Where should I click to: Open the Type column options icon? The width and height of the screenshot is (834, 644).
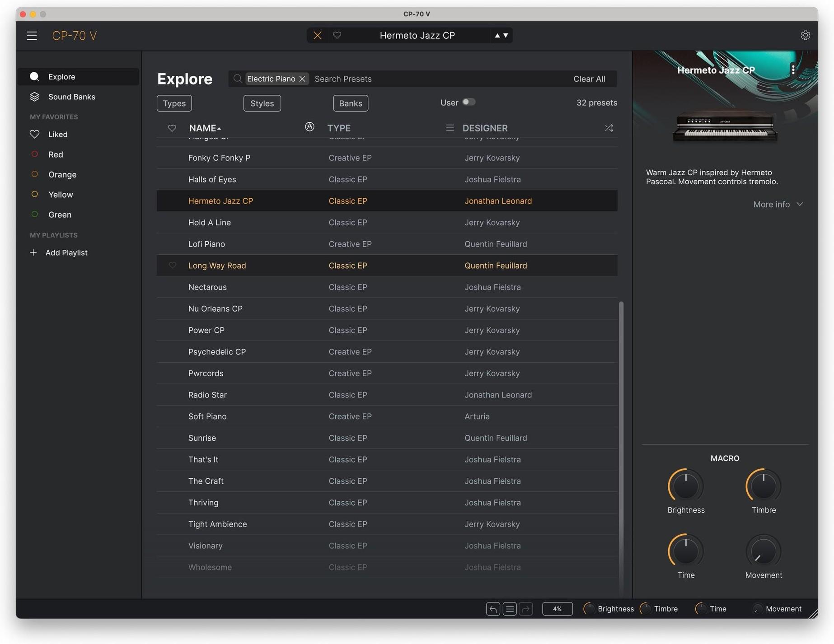click(450, 128)
